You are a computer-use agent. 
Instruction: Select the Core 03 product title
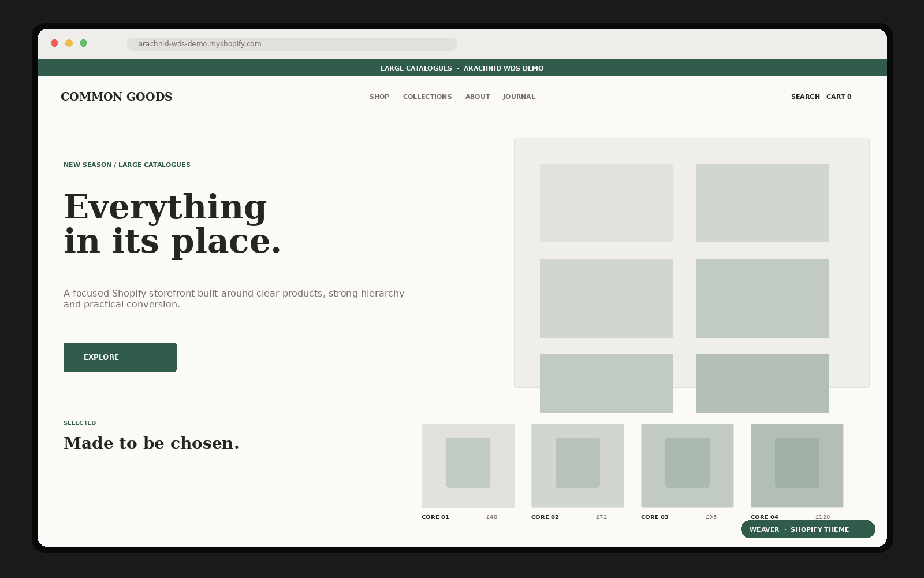[655, 517]
